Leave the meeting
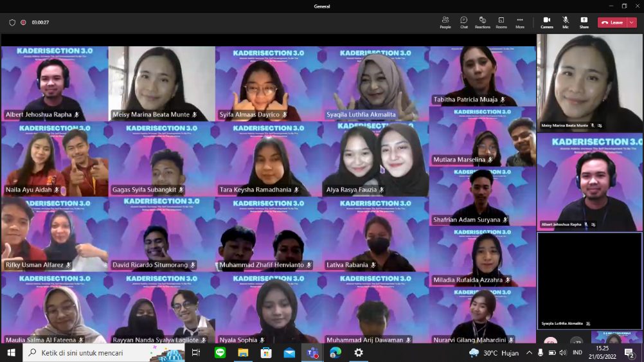The image size is (644, 362). coord(612,23)
